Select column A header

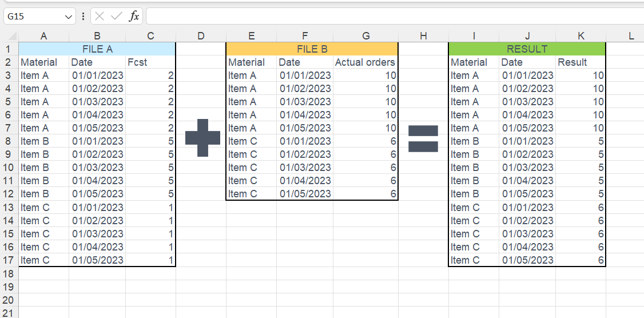(x=43, y=36)
